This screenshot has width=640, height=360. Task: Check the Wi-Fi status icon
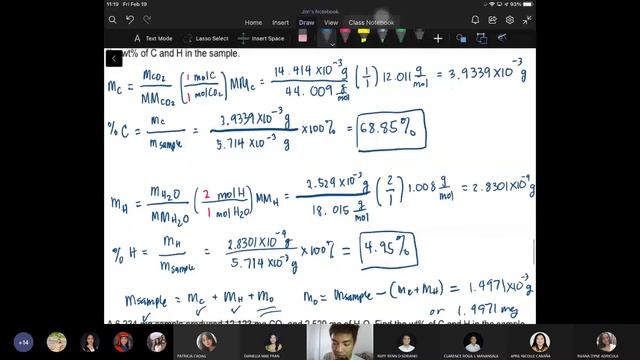click(492, 4)
